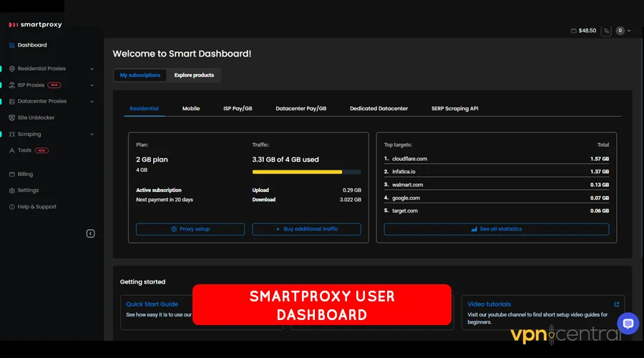Click walmart.com in top targets
Screen dimensions: 644x358
[x=407, y=185]
